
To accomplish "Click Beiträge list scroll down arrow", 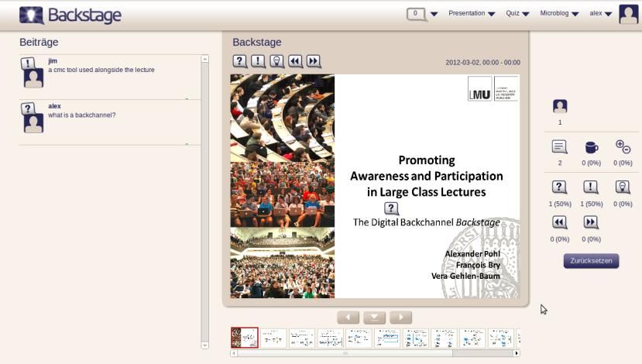I will pos(205,345).
